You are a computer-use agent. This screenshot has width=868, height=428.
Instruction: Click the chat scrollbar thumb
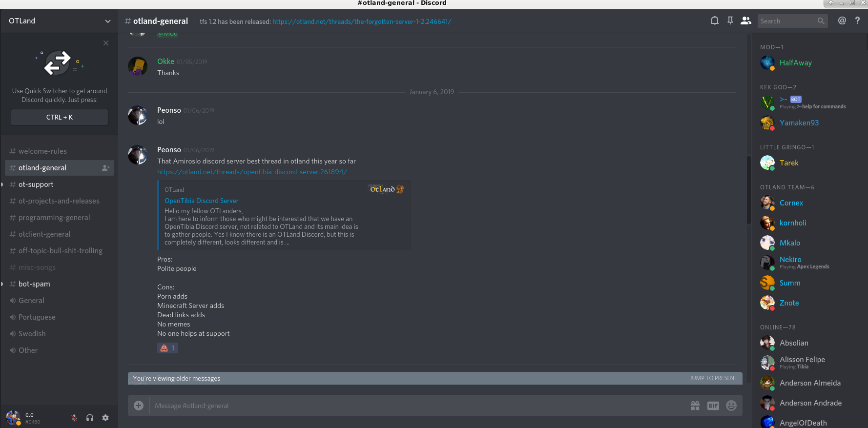(748, 190)
